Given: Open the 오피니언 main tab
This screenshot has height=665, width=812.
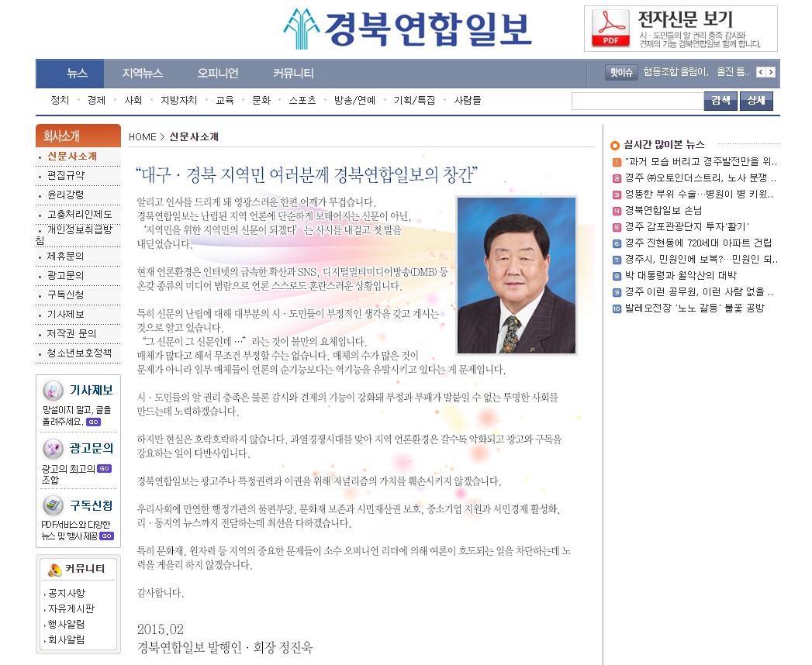Looking at the screenshot, I should pyautogui.click(x=217, y=74).
